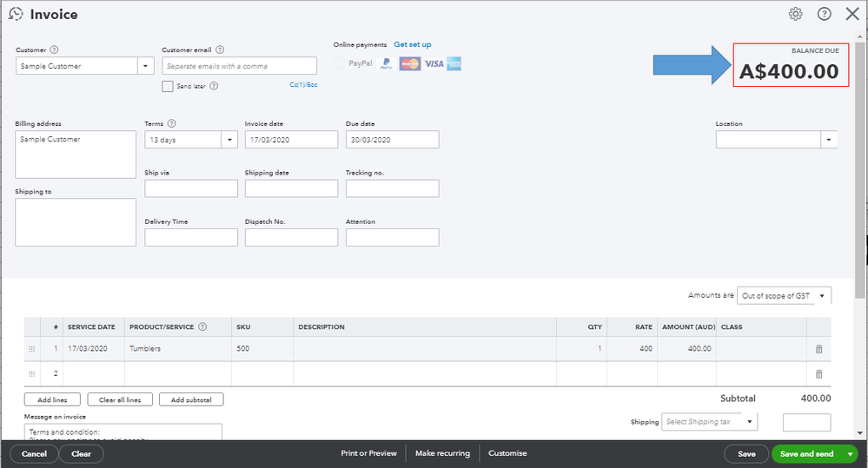Click Add subtotal button
Image resolution: width=868 pixels, height=468 pixels.
click(191, 399)
